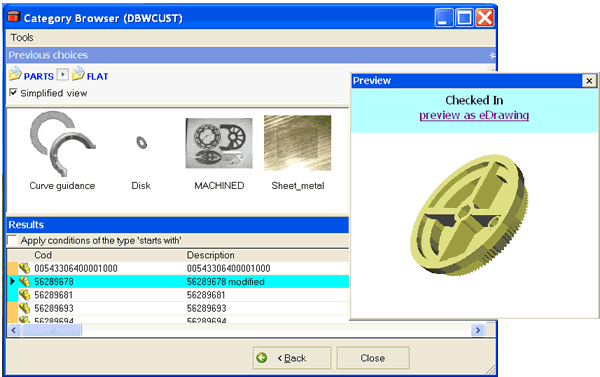
Task: Click the Previous choices header bar
Action: pyautogui.click(x=251, y=55)
